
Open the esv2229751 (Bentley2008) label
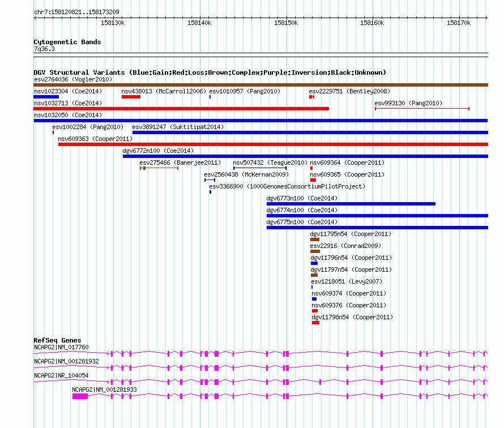tap(349, 91)
